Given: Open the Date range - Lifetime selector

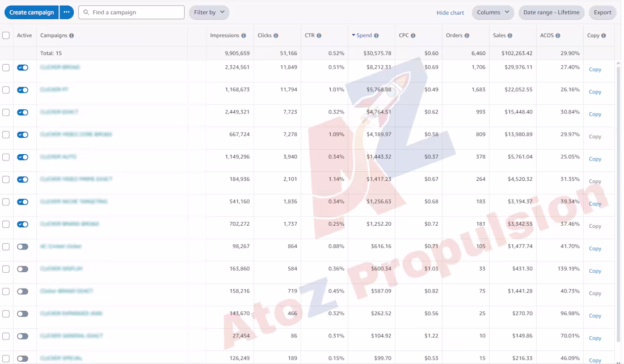Looking at the screenshot, I should [x=551, y=12].
